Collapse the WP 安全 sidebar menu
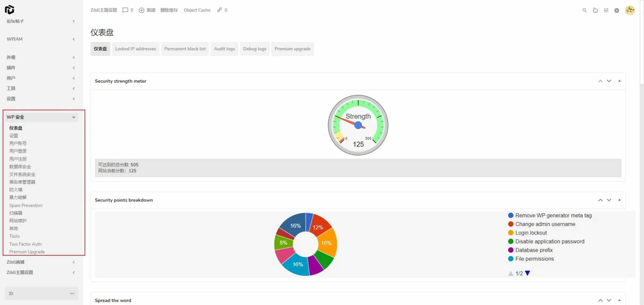 click(x=73, y=117)
